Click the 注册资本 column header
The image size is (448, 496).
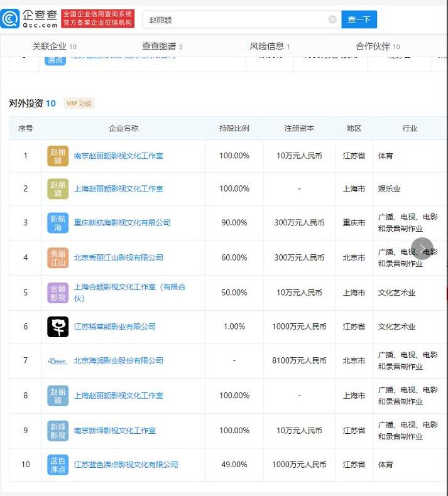(299, 128)
